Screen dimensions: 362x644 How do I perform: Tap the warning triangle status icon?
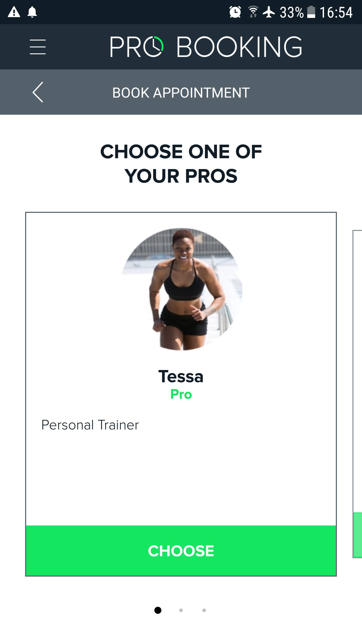(14, 12)
